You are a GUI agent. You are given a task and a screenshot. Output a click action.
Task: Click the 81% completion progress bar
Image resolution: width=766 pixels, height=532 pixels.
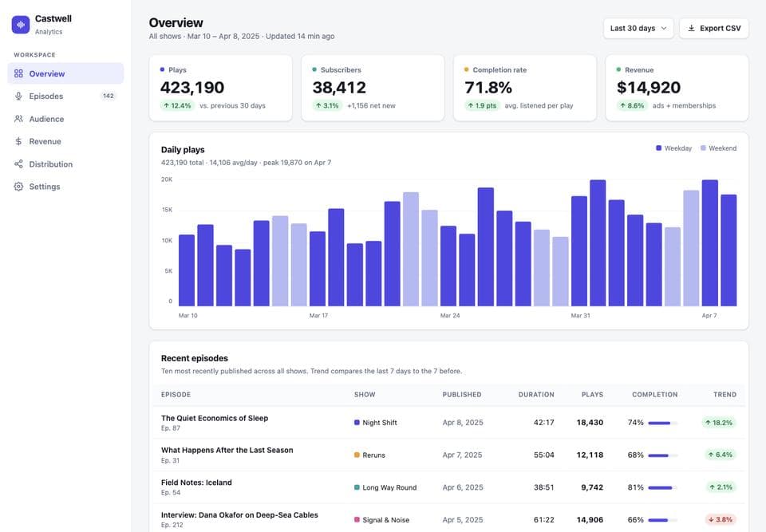click(663, 487)
